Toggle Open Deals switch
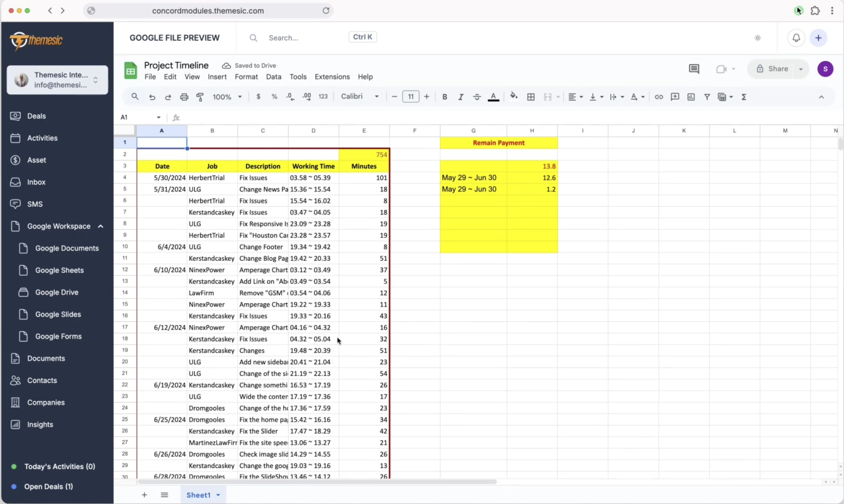 14,486
